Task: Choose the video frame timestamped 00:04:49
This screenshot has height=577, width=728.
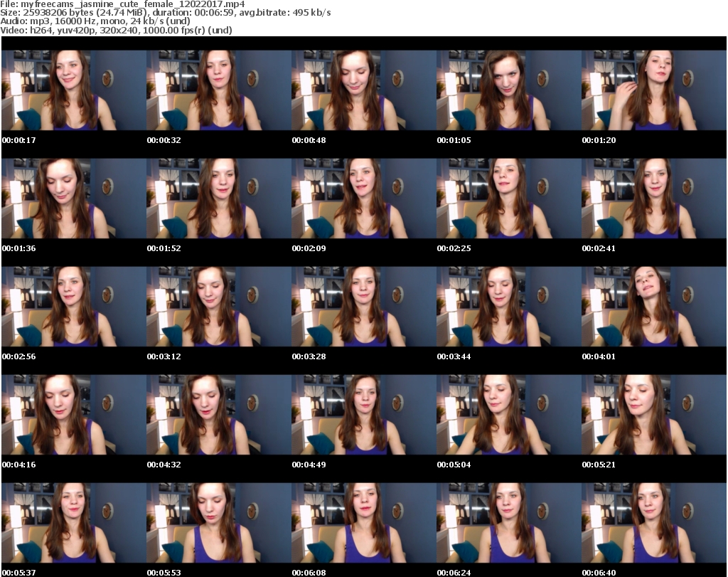Action: (363, 415)
